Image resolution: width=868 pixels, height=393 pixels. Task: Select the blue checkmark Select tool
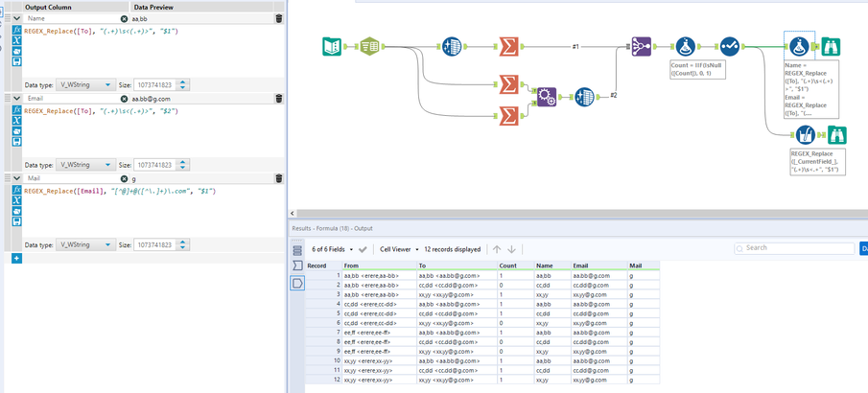click(x=730, y=47)
